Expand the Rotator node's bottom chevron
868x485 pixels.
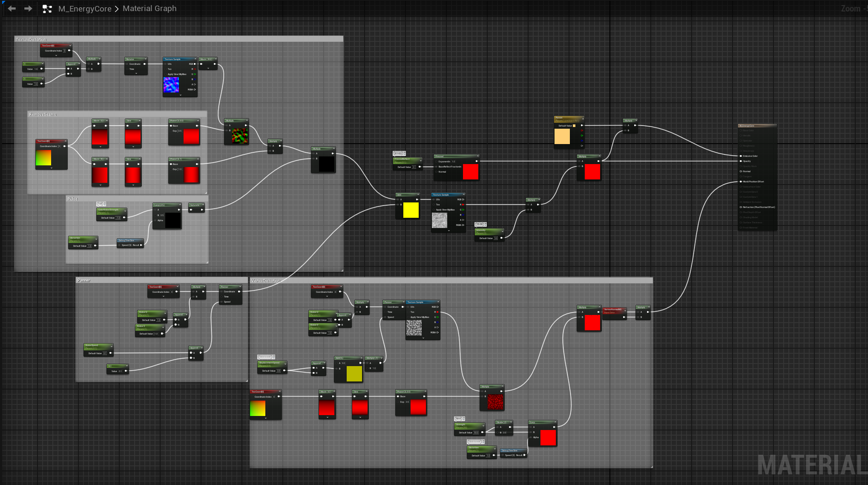[x=136, y=73]
